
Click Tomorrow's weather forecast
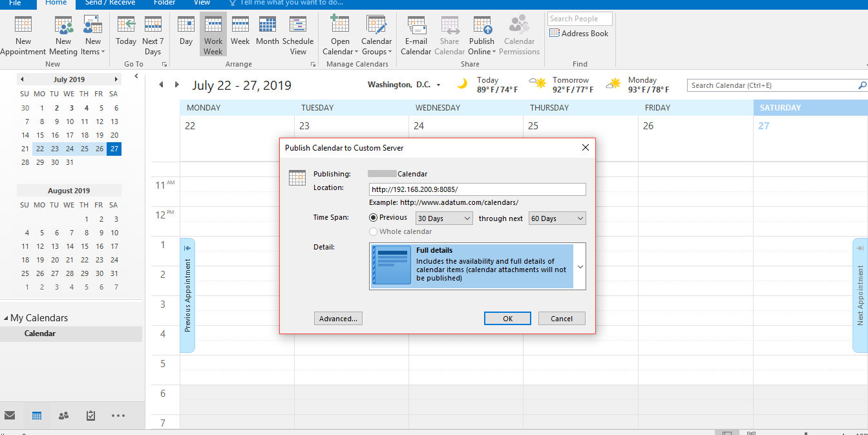click(x=561, y=85)
